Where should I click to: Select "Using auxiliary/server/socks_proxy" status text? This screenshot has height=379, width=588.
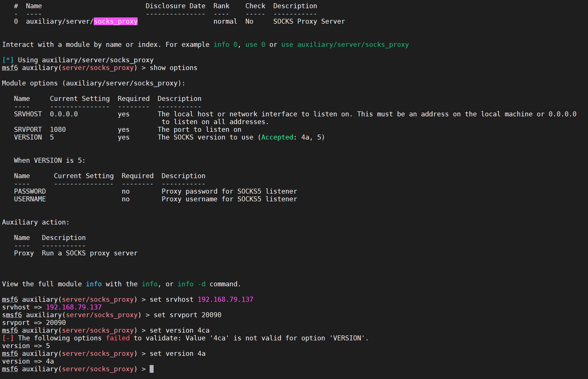[86, 60]
